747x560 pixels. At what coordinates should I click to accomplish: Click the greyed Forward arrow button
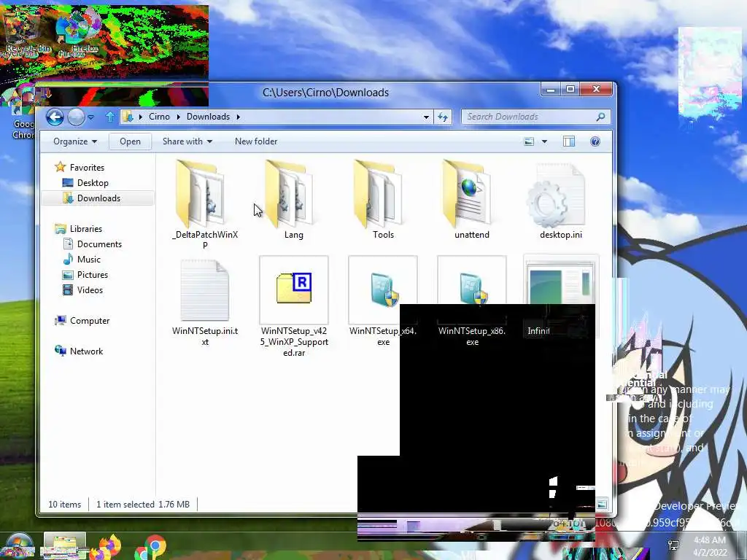(x=76, y=117)
